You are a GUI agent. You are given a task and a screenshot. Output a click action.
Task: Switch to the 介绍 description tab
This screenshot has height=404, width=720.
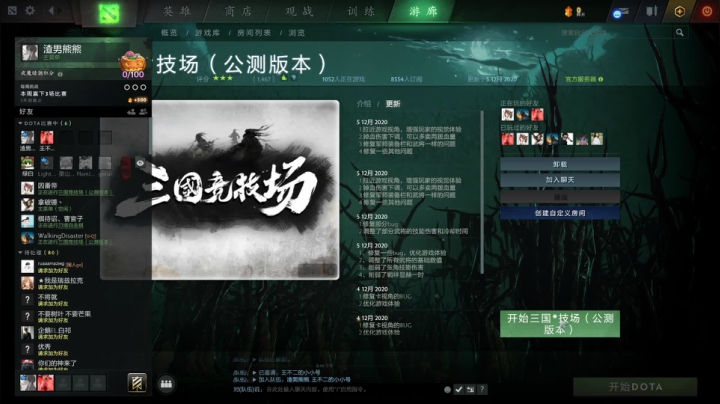[x=364, y=104]
